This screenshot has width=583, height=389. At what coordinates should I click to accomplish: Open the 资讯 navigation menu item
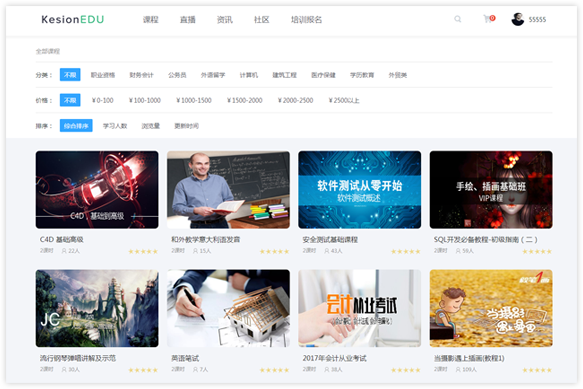225,20
